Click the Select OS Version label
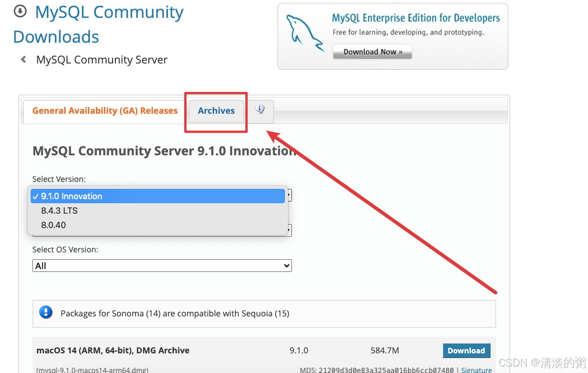 pyautogui.click(x=65, y=249)
